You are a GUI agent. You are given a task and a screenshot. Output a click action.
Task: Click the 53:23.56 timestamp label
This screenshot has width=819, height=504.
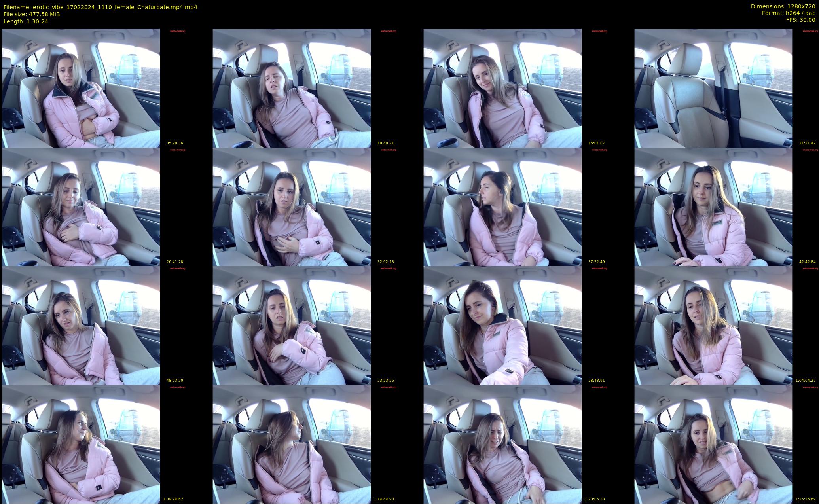[386, 381]
